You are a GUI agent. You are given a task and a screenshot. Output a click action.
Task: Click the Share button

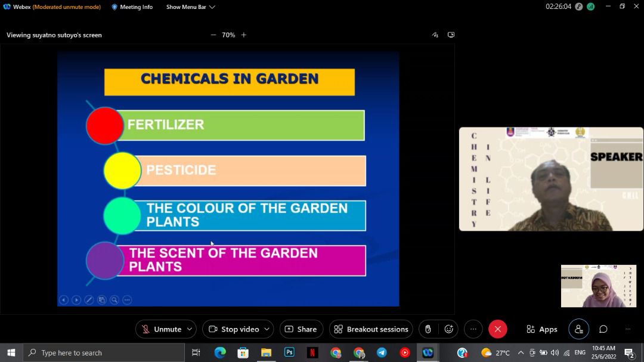click(301, 329)
